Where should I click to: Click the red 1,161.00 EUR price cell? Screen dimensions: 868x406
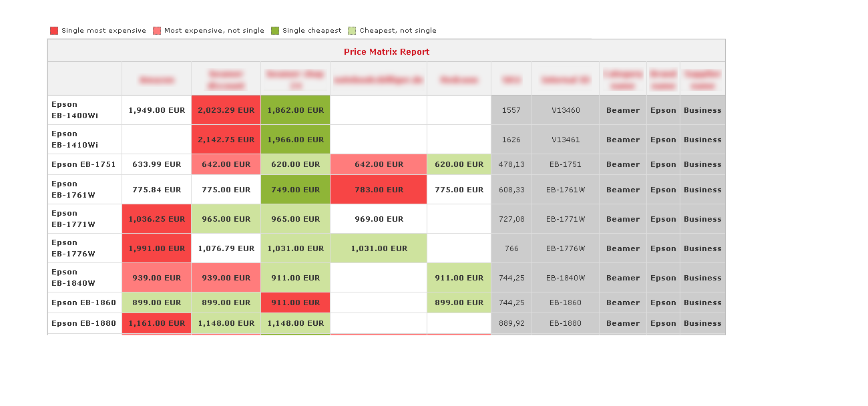coord(157,323)
